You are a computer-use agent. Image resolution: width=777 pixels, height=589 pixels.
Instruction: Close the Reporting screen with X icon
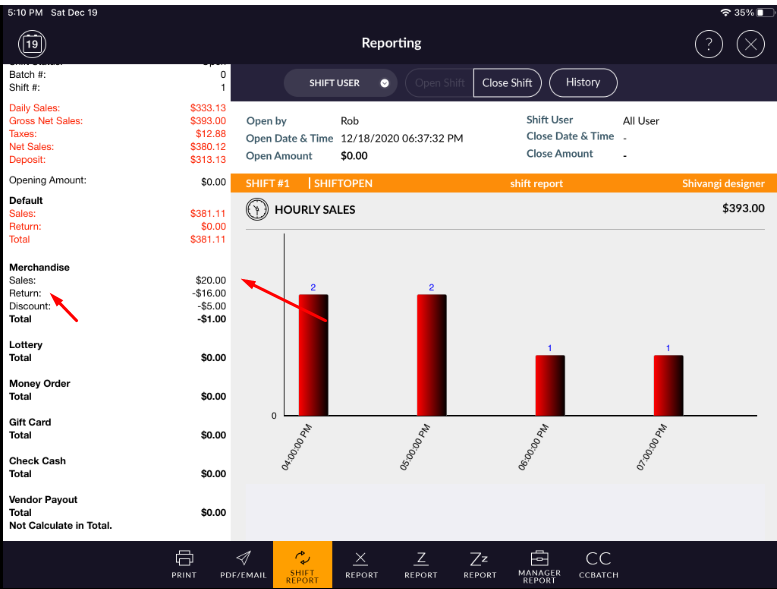coord(750,44)
